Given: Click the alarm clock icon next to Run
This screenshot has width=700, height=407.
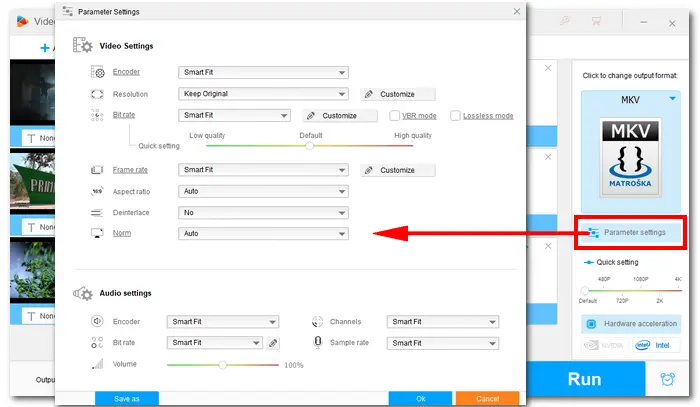Looking at the screenshot, I should click(668, 380).
